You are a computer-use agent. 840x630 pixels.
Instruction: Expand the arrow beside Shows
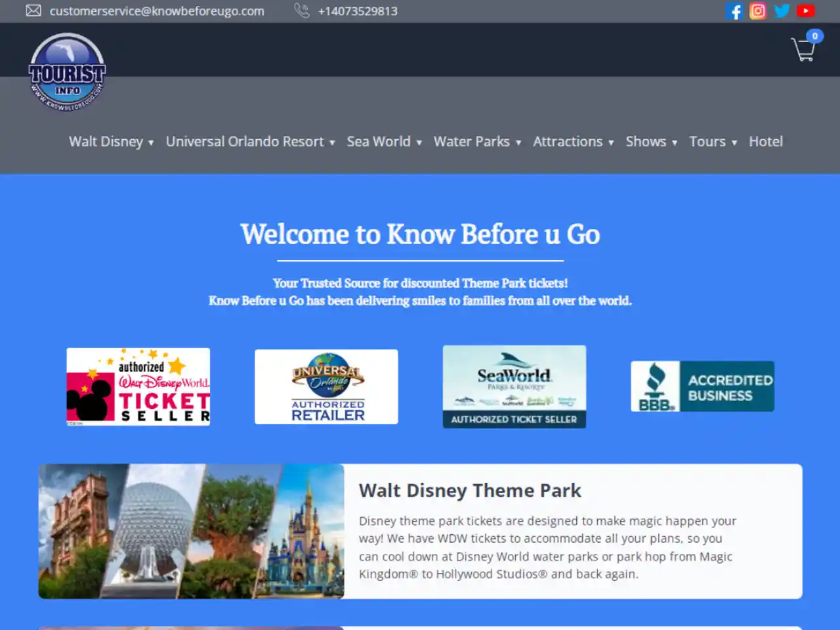675,143
